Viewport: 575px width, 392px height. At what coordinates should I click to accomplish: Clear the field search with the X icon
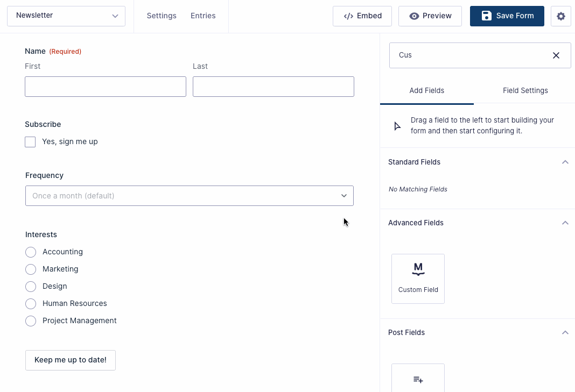tap(556, 55)
